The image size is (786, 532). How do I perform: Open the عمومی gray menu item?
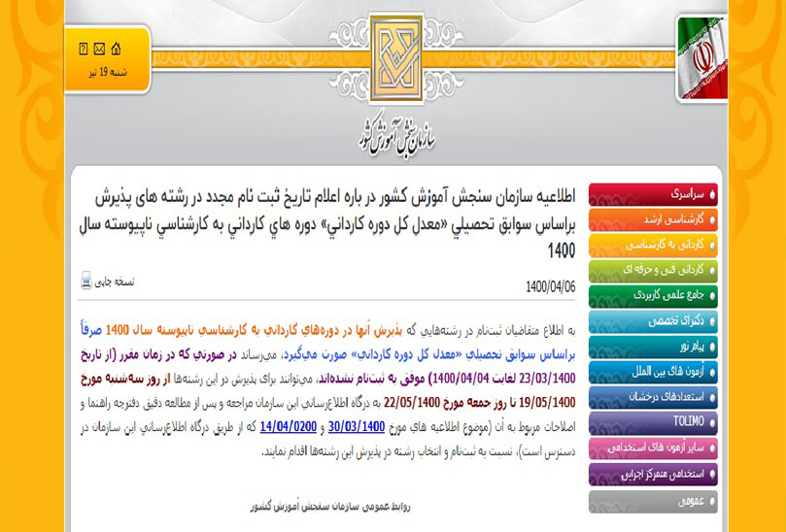(x=653, y=501)
